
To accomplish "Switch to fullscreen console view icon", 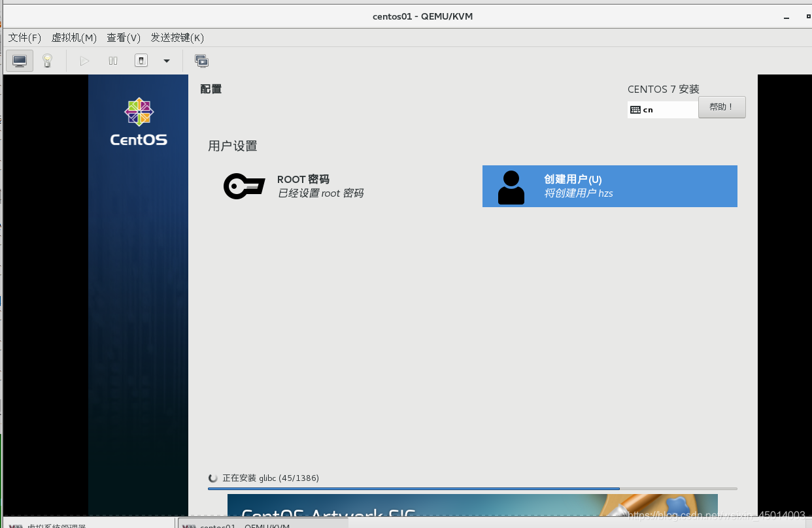I will pyautogui.click(x=201, y=61).
